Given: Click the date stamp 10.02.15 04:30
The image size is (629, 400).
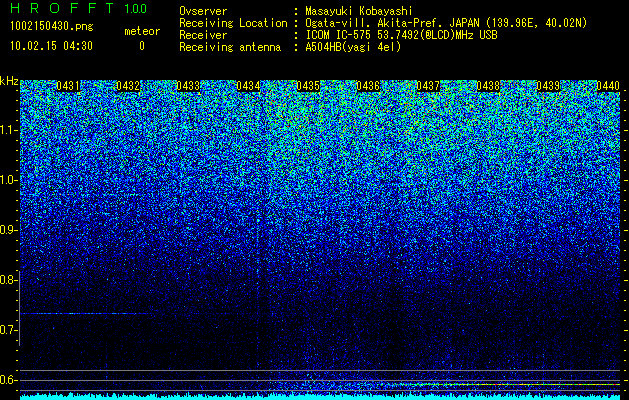Looking at the screenshot, I should (51, 46).
